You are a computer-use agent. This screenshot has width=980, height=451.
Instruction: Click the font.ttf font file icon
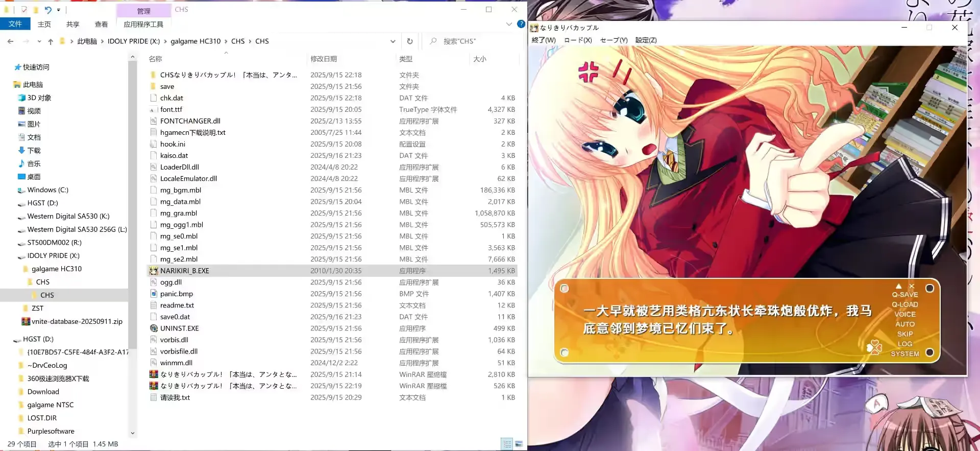(x=154, y=109)
